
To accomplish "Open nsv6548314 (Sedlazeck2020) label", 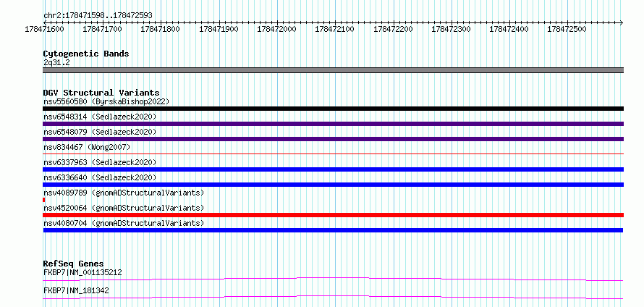I will point(100,117).
